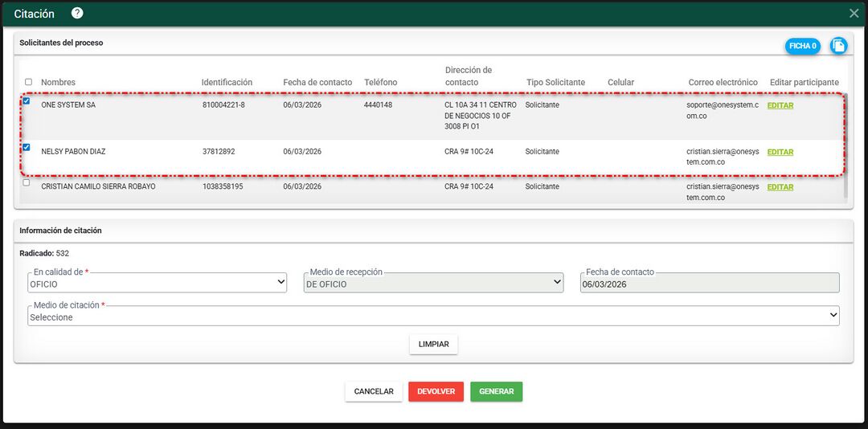Open the FICHA 0 badge
Viewport: 868px width, 429px height.
[x=802, y=46]
